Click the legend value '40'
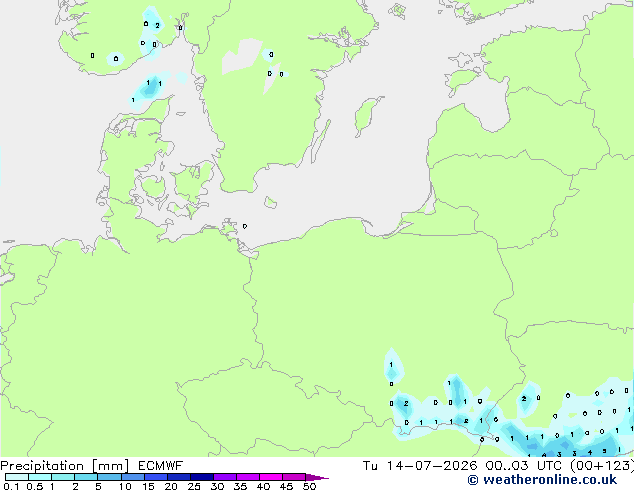The image size is (634, 490). (263, 486)
